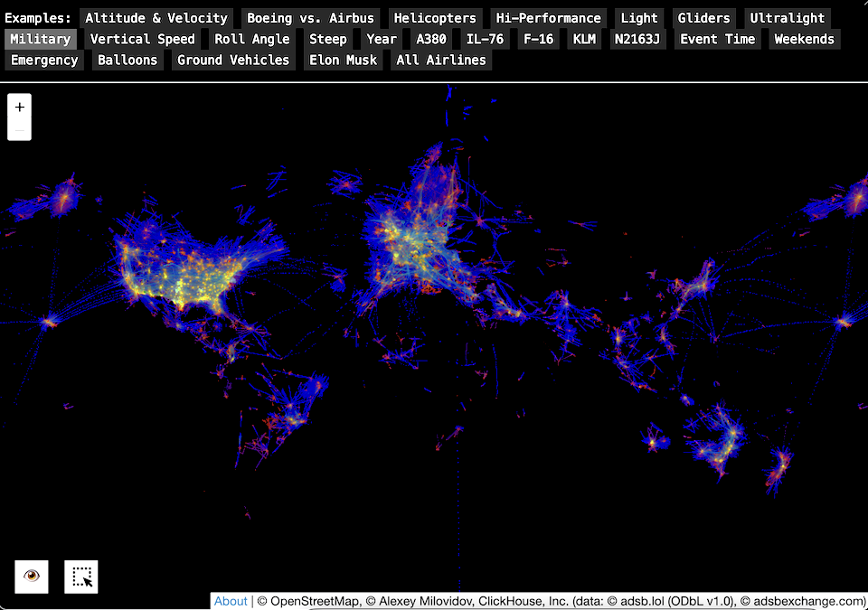The height and width of the screenshot is (610, 868).
Task: View the A380 example
Action: (x=431, y=39)
